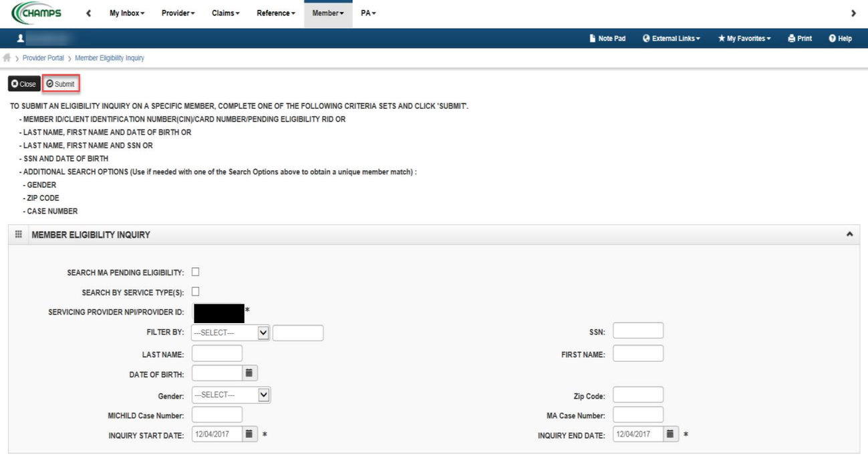The image size is (868, 460).
Task: Open Inquiry Start Date calendar picker
Action: (x=249, y=435)
